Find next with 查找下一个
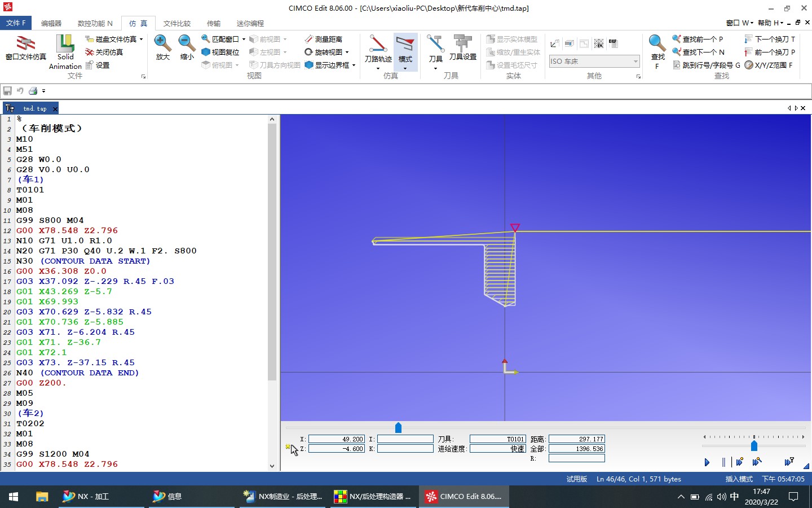Screen dimensions: 812x508 (698, 52)
